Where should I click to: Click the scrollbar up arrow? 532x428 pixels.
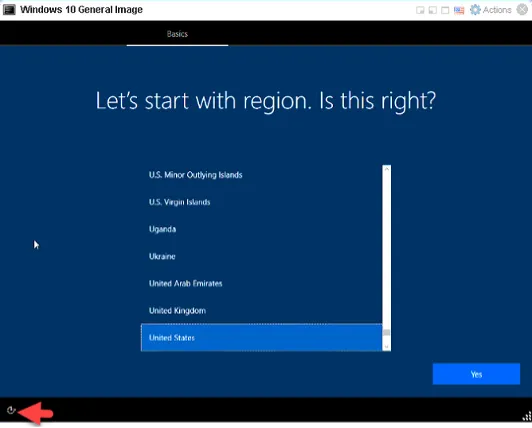coord(386,169)
